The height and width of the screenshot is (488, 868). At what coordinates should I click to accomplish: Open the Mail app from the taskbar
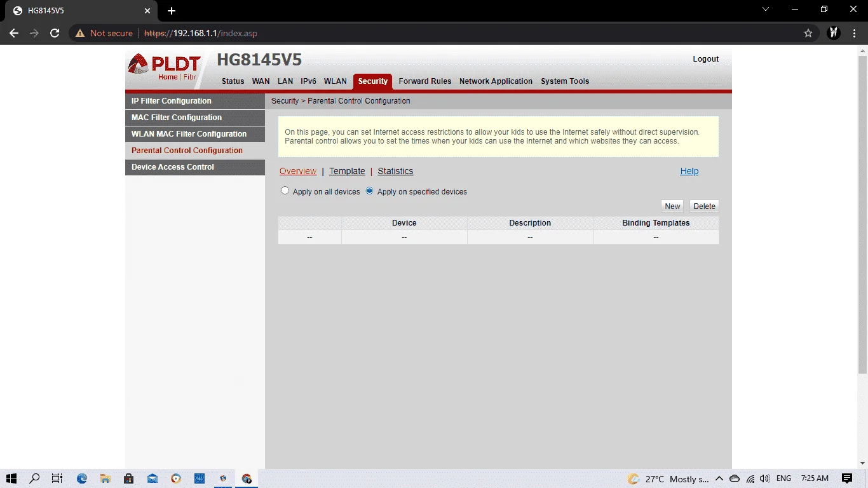[x=153, y=478]
